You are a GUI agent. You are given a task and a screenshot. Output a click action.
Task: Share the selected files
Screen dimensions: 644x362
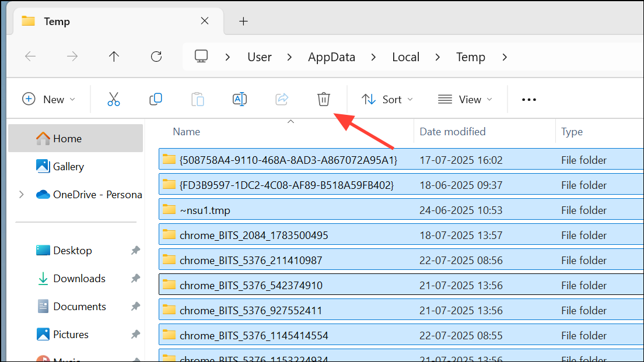[x=282, y=99]
